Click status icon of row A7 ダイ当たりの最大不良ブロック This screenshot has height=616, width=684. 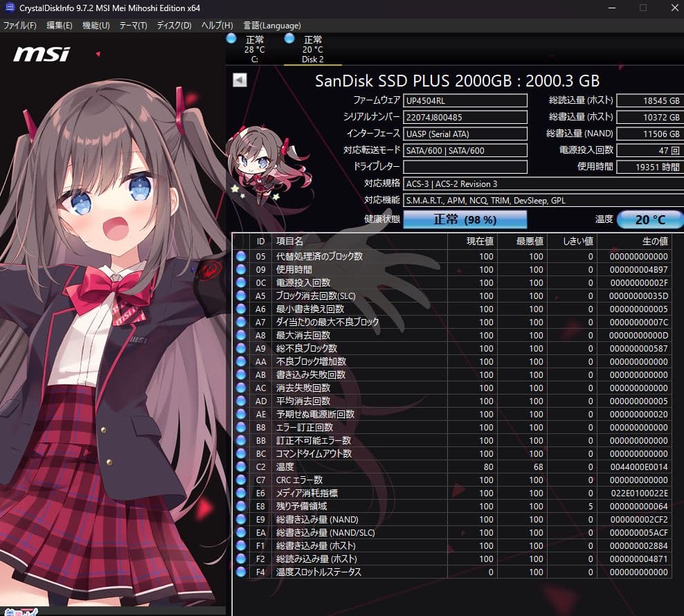coord(241,322)
